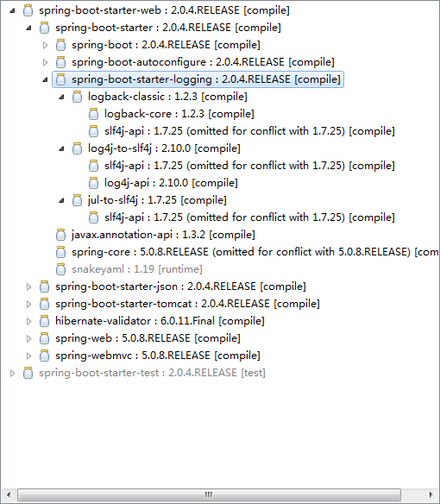
Task: Select snakeyaml : 1.19 [runtime]
Action: (x=137, y=269)
